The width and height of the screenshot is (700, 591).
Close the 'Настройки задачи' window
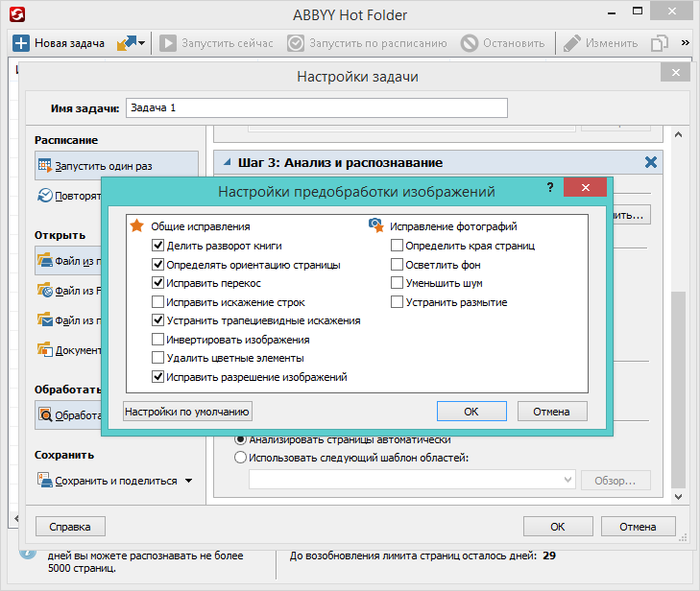[675, 72]
